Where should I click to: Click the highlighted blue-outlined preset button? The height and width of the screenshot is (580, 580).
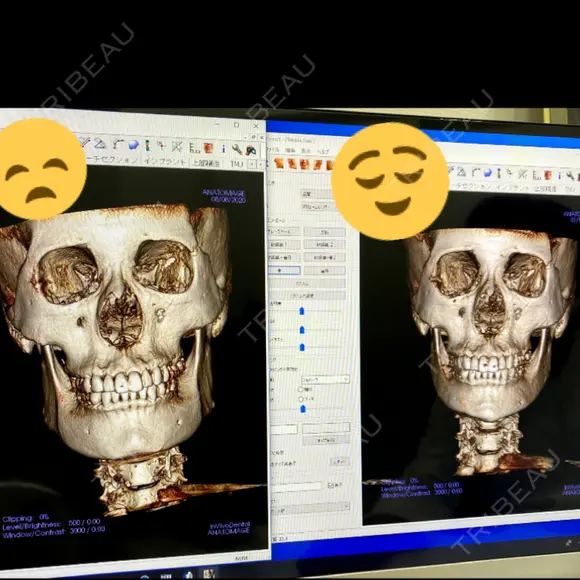pos(284,270)
